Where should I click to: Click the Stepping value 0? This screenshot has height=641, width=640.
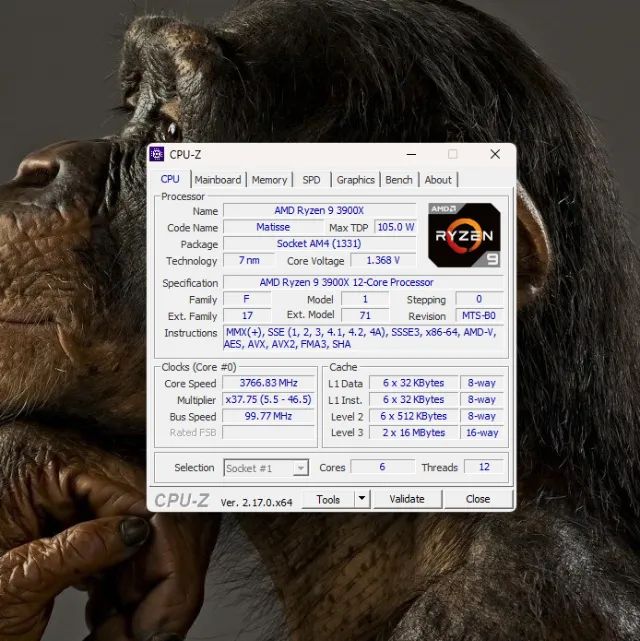[479, 299]
